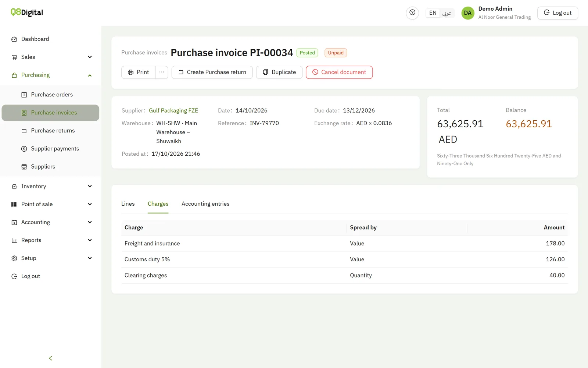Click the Clearing charges row
This screenshot has width=588, height=368.
344,275
